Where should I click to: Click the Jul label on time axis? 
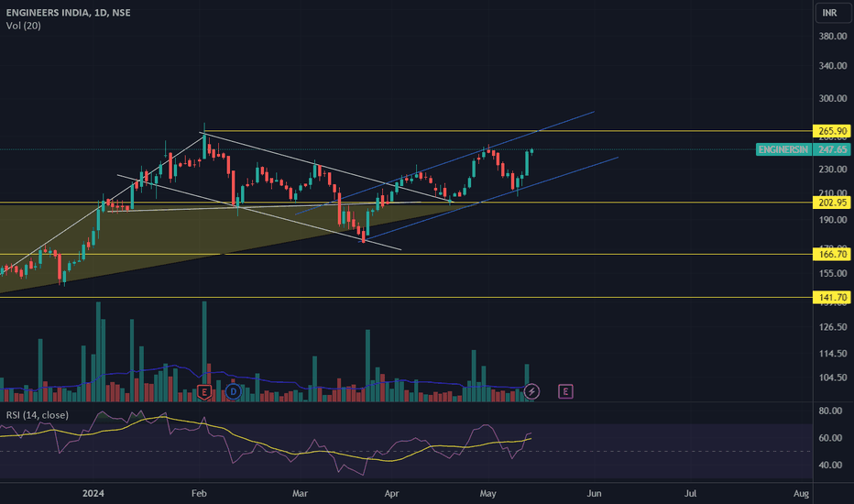691,494
